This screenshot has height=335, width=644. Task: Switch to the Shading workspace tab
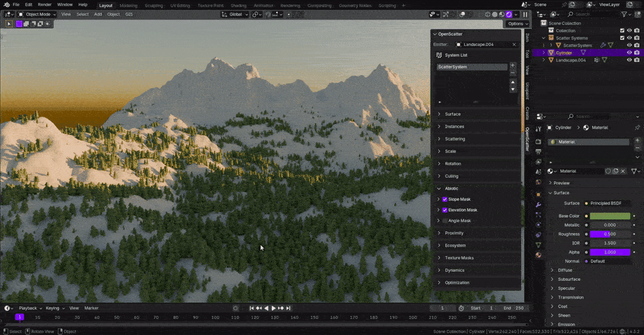coord(239,5)
